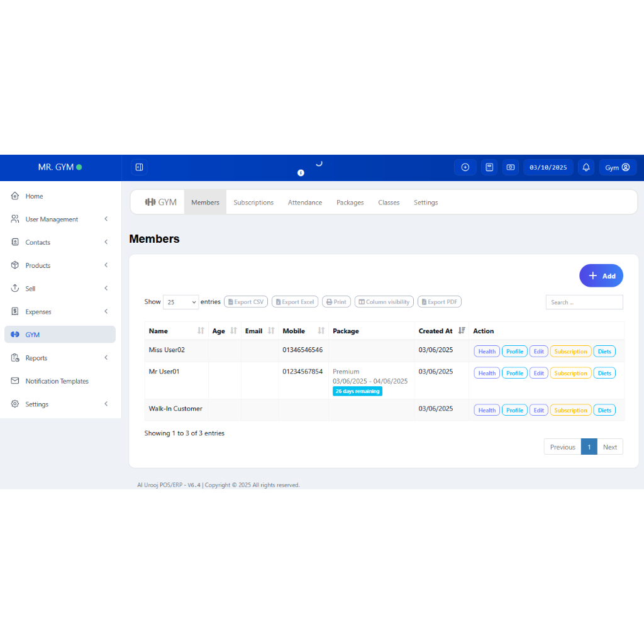This screenshot has height=644, width=644.
Task: Click the plus circle icon in header
Action: pos(465,167)
